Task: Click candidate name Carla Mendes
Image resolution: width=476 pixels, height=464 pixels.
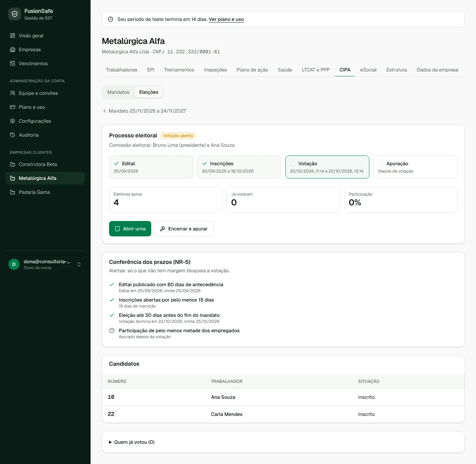Action: [227, 414]
